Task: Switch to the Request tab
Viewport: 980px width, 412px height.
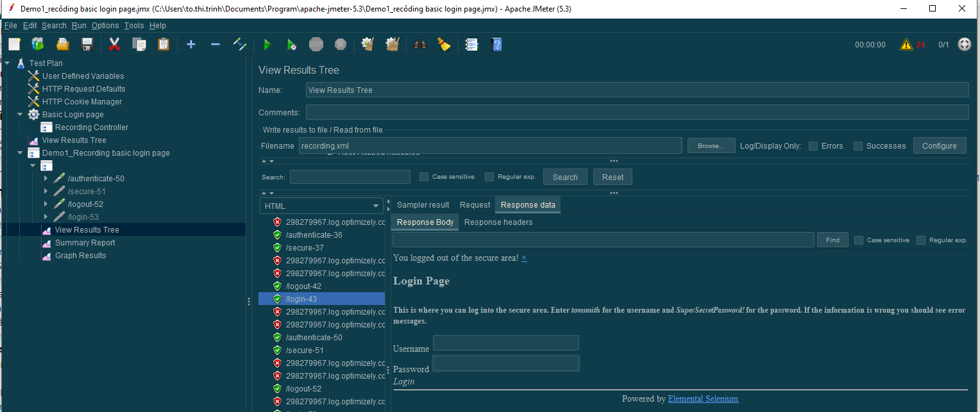Action: (475, 205)
